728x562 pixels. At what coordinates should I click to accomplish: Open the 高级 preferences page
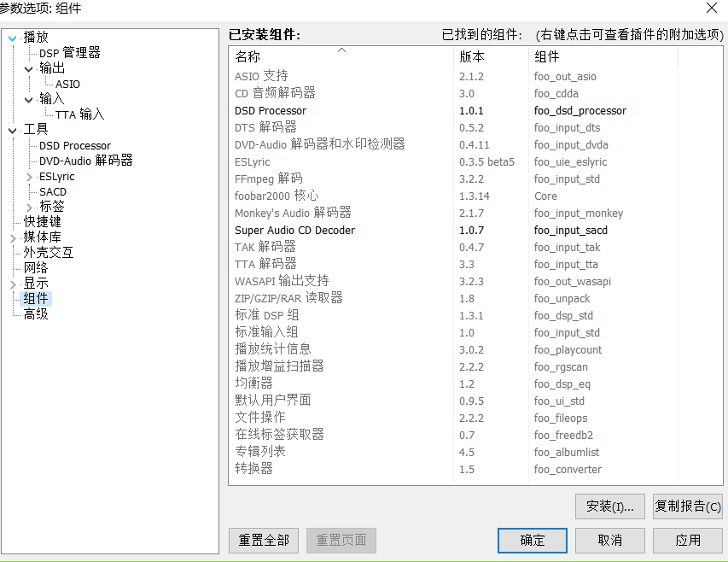pos(36,314)
